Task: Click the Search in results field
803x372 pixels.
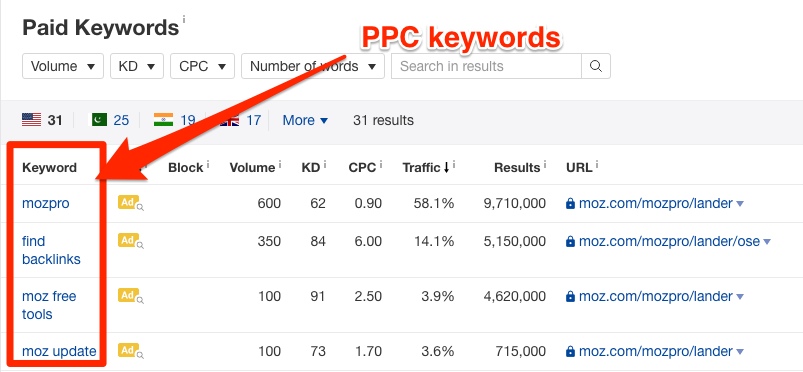Action: click(487, 66)
